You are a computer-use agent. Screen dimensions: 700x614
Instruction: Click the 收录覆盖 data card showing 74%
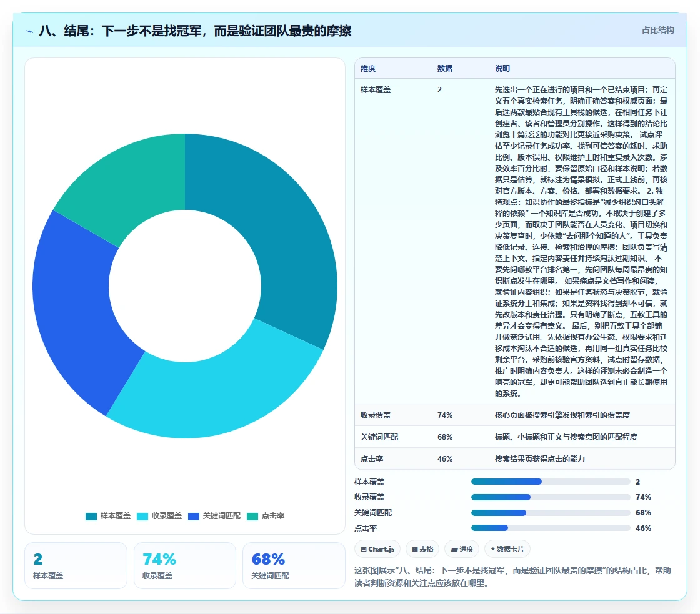[x=185, y=565]
